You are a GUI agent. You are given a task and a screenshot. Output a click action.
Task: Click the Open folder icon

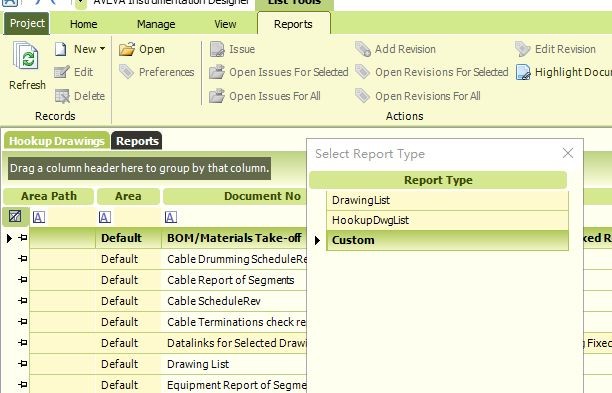[x=127, y=49]
